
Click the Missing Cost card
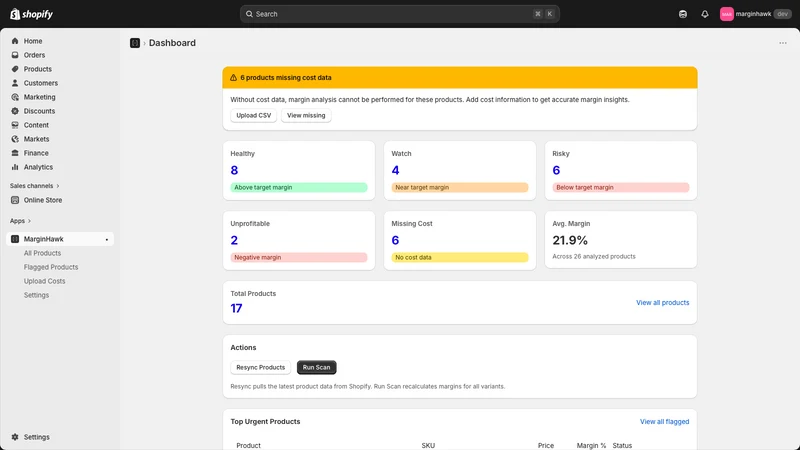[x=460, y=240]
